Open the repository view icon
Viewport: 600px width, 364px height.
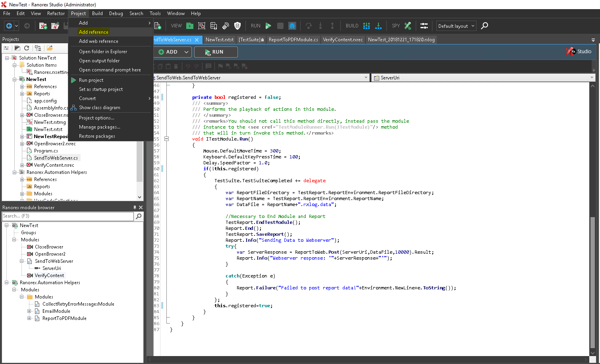tap(202, 26)
